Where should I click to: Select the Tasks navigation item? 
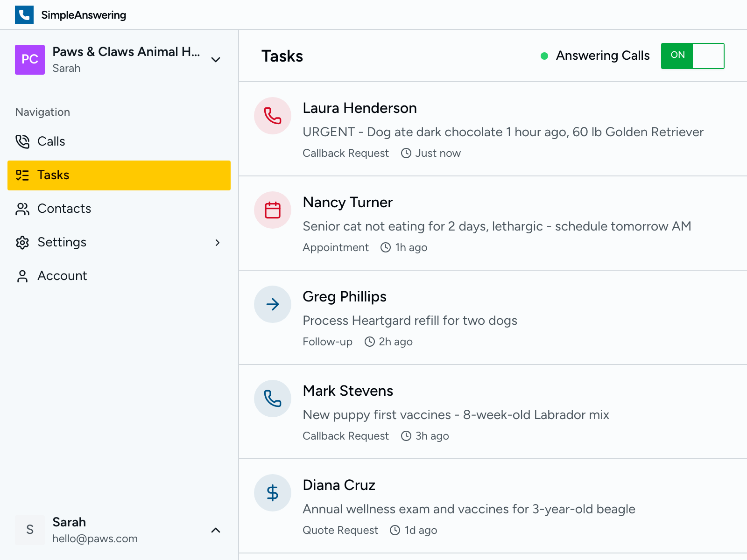[53, 175]
